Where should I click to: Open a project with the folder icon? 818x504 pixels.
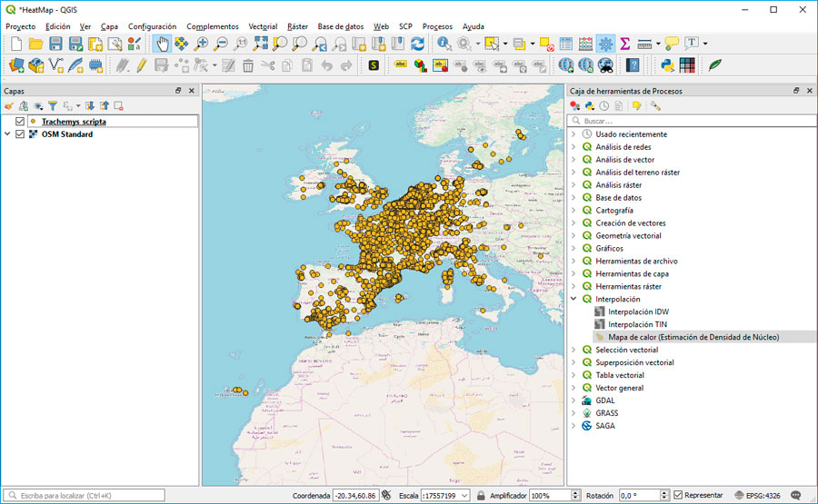(x=36, y=44)
